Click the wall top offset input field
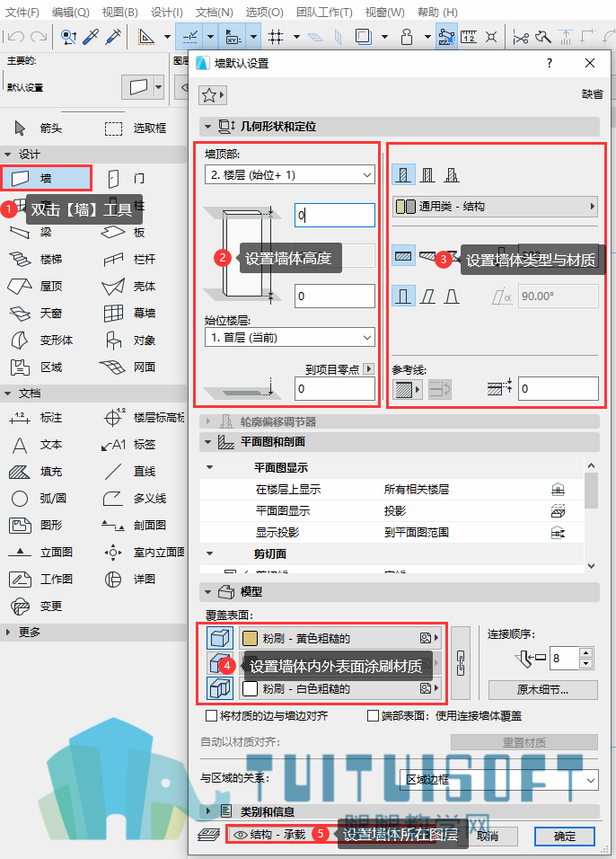Image resolution: width=616 pixels, height=859 pixels. pos(335,216)
